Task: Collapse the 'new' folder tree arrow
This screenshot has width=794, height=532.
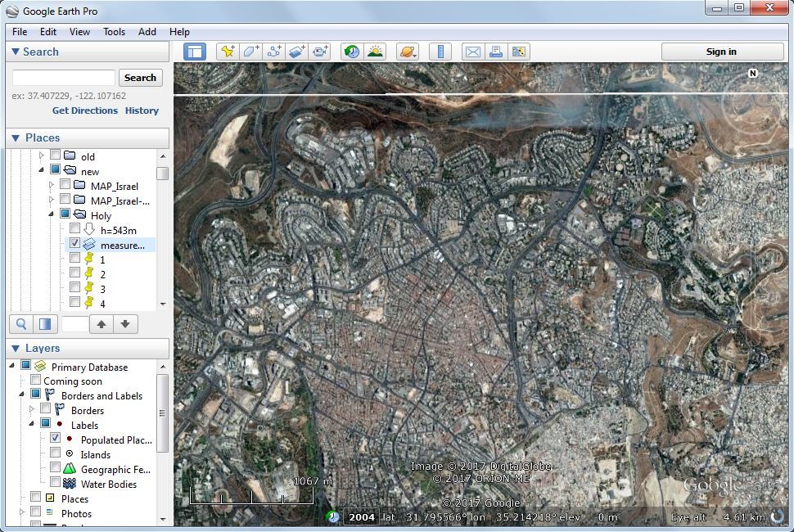Action: 42,170
